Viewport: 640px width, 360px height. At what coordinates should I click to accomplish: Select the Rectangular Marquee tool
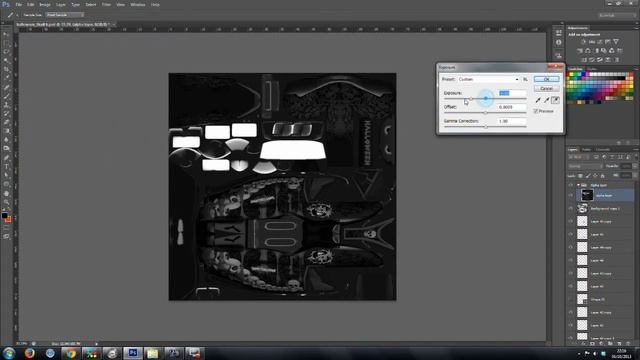6,43
